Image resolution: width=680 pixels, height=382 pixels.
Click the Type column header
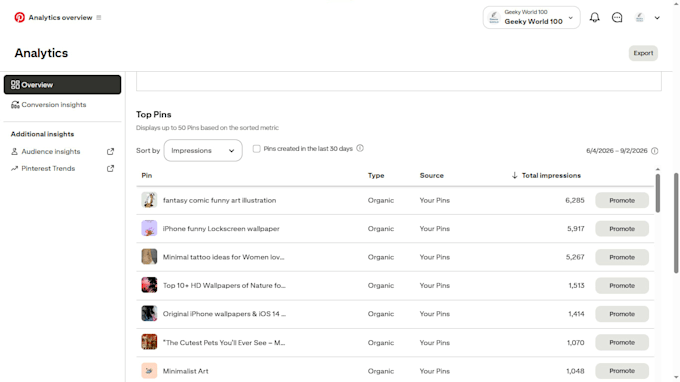pyautogui.click(x=376, y=175)
